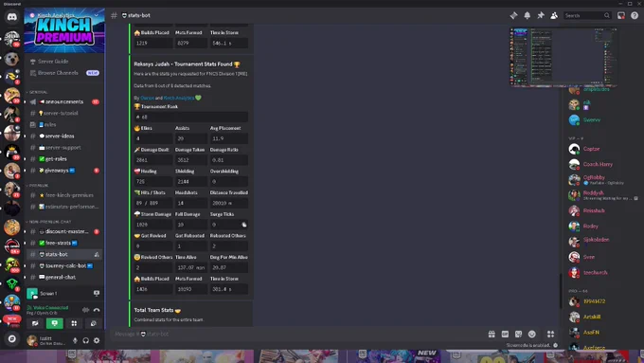Toggle microphone mute
Screen dimensions: 644x363
(75, 340)
